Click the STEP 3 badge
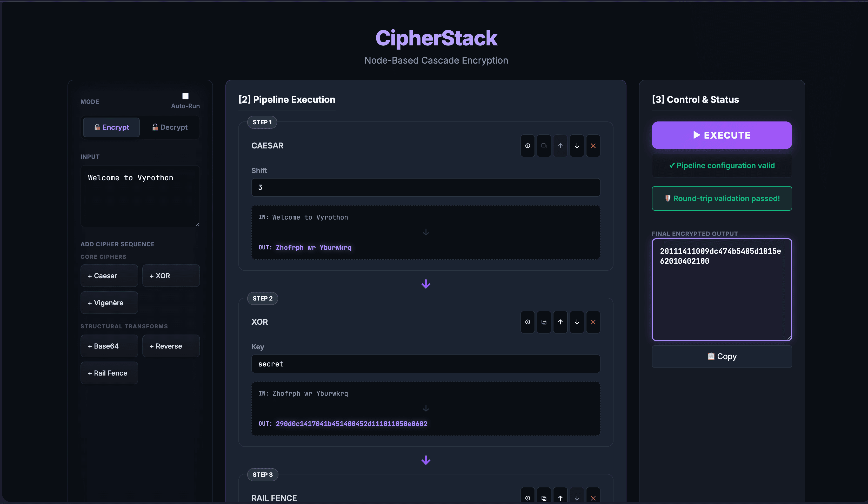 click(x=263, y=475)
